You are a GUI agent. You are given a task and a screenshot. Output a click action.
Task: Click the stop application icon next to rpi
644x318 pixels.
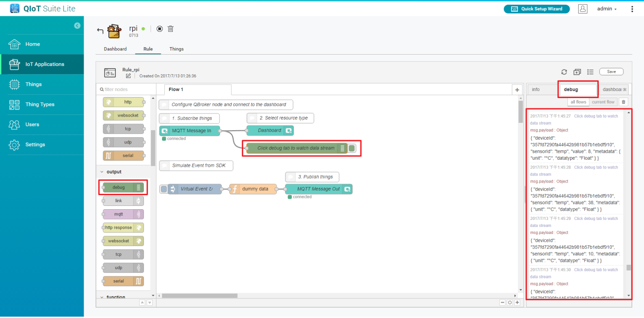pyautogui.click(x=160, y=29)
